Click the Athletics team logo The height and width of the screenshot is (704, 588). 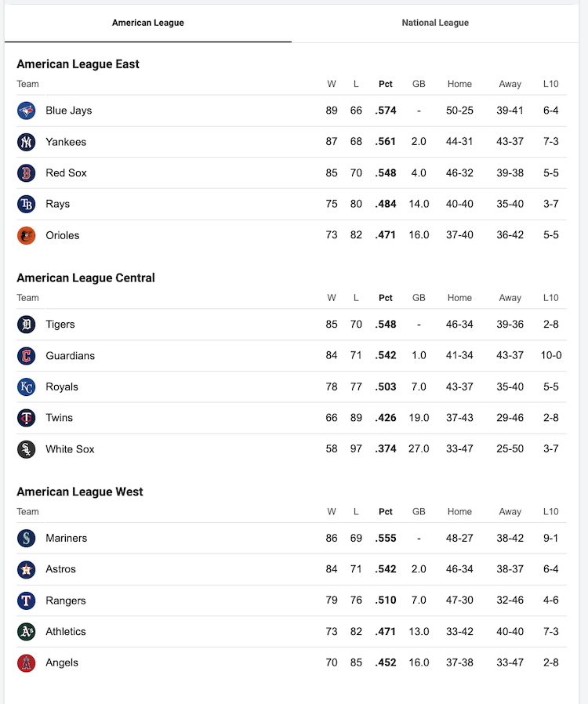click(x=27, y=632)
